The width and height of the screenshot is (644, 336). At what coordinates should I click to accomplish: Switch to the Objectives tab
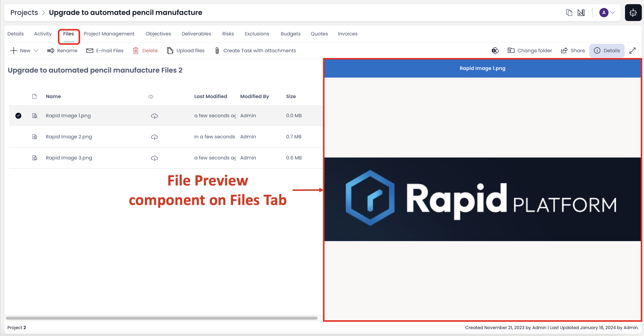coord(158,34)
